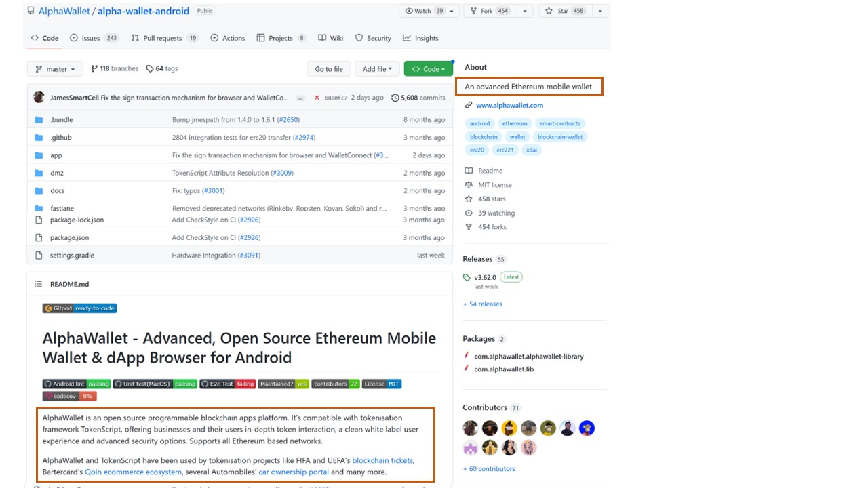Click the commit history clock icon
The width and height of the screenshot is (868, 488).
[395, 98]
